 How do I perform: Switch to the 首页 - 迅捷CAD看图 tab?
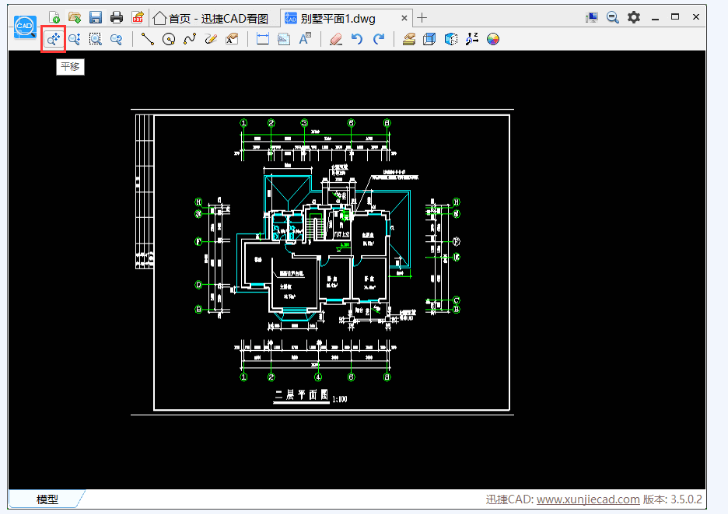211,18
